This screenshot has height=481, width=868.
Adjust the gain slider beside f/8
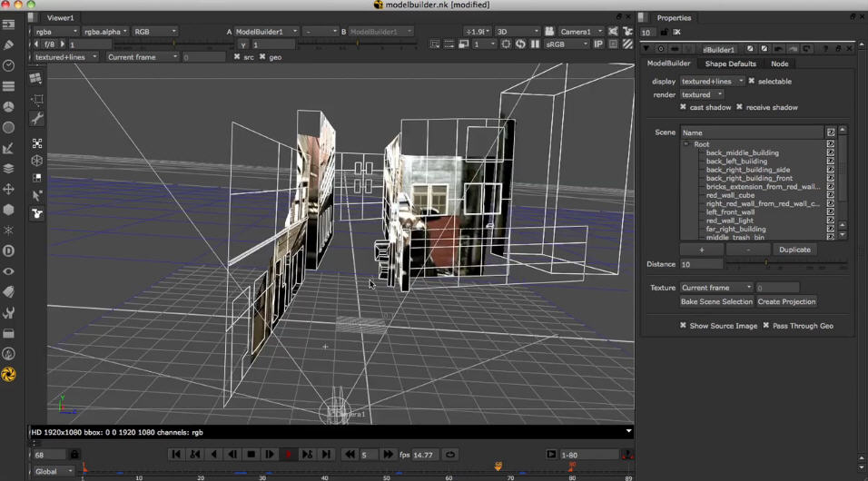[x=175, y=44]
